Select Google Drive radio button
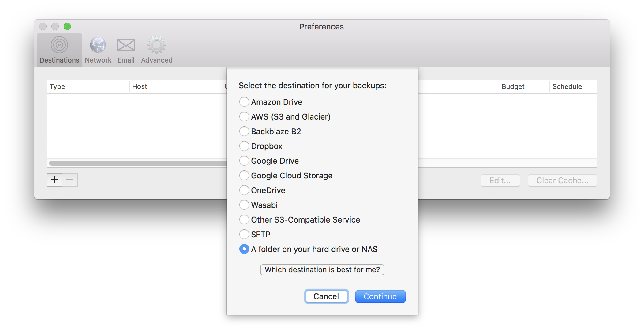Image resolution: width=644 pixels, height=328 pixels. point(244,161)
